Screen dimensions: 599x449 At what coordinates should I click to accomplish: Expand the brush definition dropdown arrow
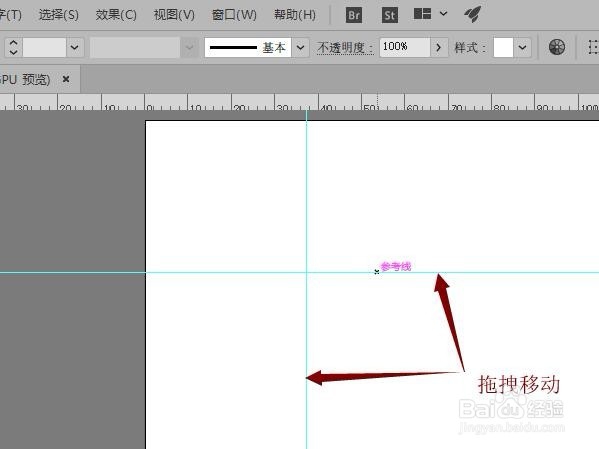point(300,47)
